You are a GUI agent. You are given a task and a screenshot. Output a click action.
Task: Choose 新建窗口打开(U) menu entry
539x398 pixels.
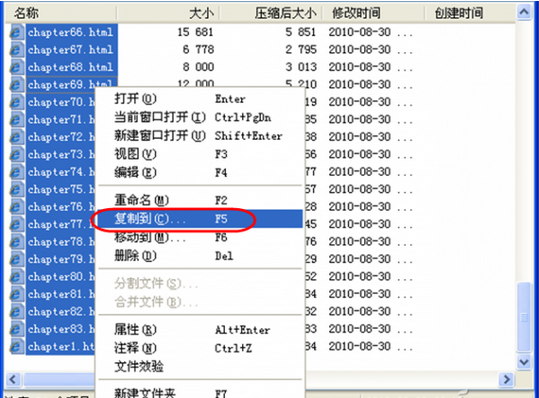(200, 136)
